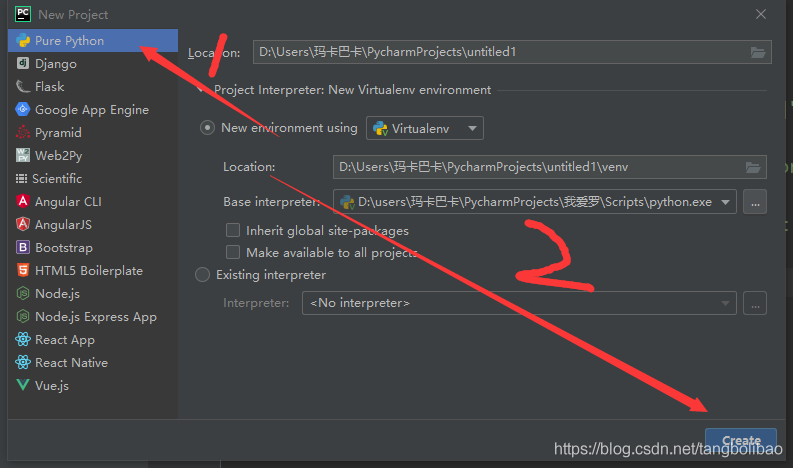Close the New Project dialog
Screen dimensions: 793x468
(761, 14)
